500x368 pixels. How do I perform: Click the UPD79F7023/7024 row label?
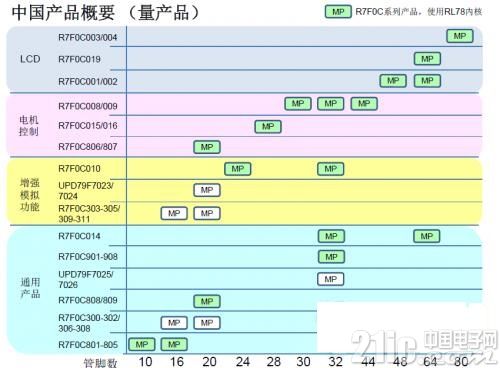pos(86,191)
